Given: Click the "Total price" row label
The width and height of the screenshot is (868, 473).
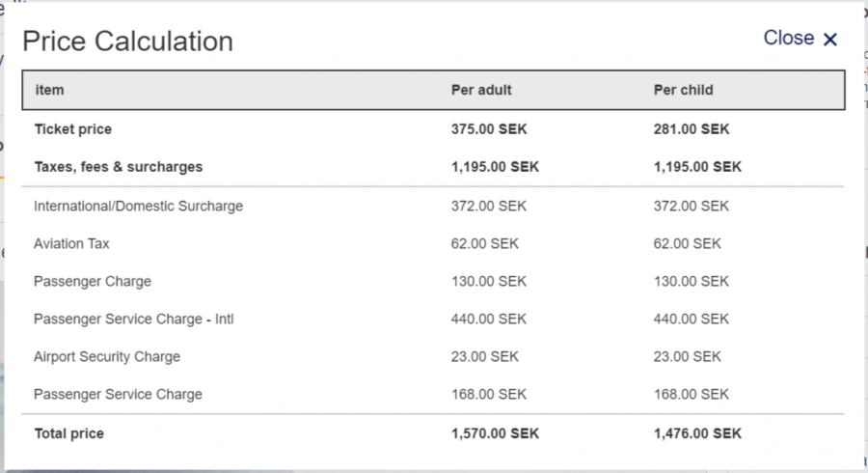Looking at the screenshot, I should [x=68, y=434].
